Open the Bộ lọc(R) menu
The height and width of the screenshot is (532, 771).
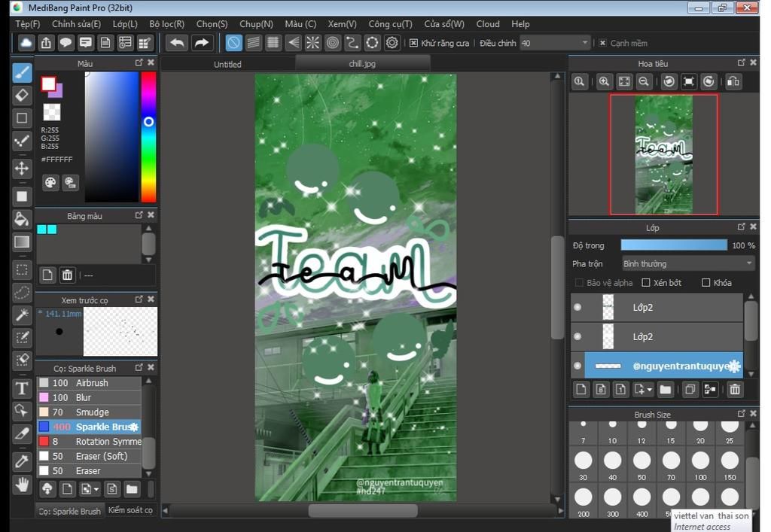[166, 24]
